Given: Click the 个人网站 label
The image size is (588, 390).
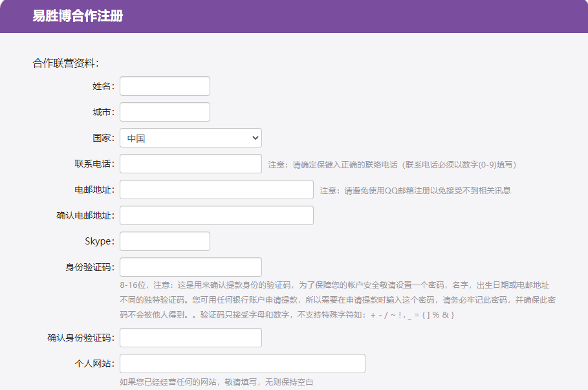Looking at the screenshot, I should tap(94, 363).
